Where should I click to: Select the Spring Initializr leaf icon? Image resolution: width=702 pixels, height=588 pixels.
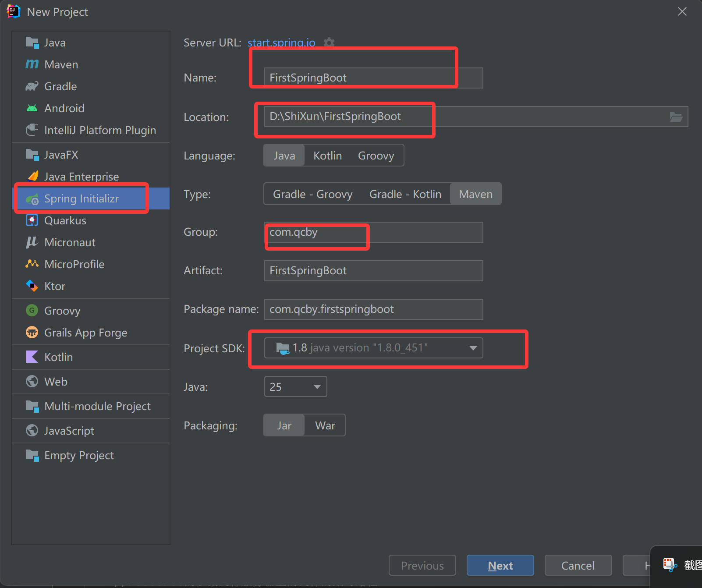point(32,199)
